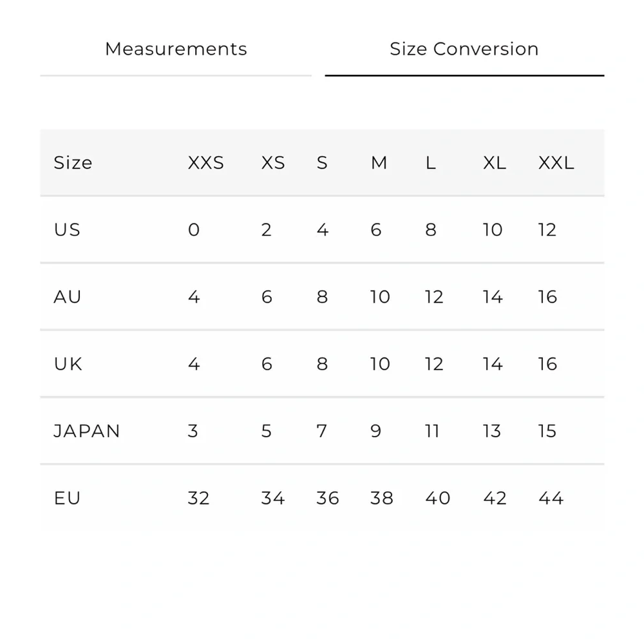644x644 pixels.
Task: Click the XS column header
Action: click(x=272, y=163)
